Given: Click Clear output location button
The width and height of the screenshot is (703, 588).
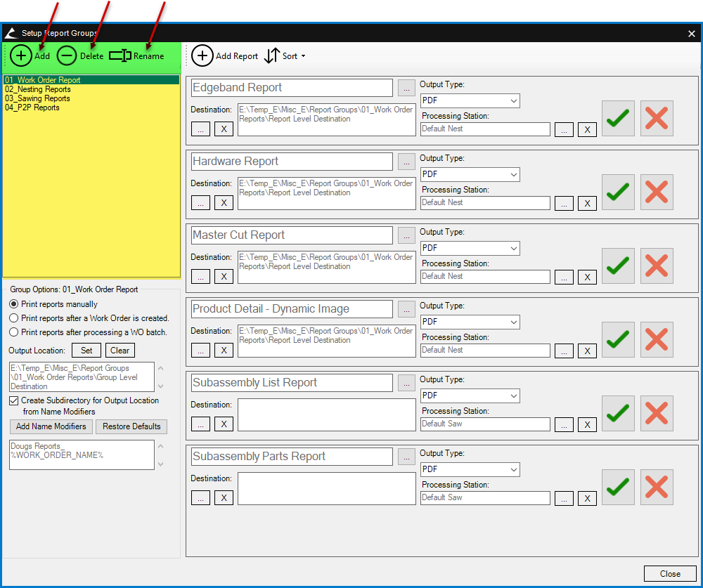Looking at the screenshot, I should (120, 351).
